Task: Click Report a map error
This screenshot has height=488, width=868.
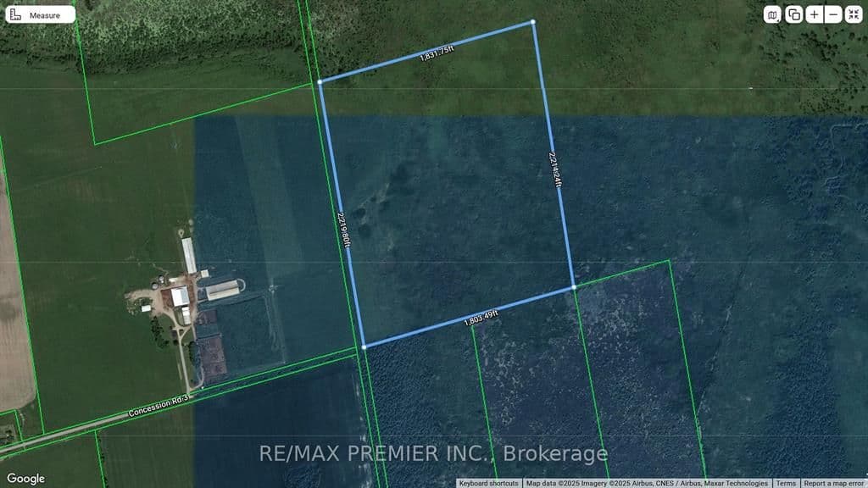Action: (x=833, y=483)
